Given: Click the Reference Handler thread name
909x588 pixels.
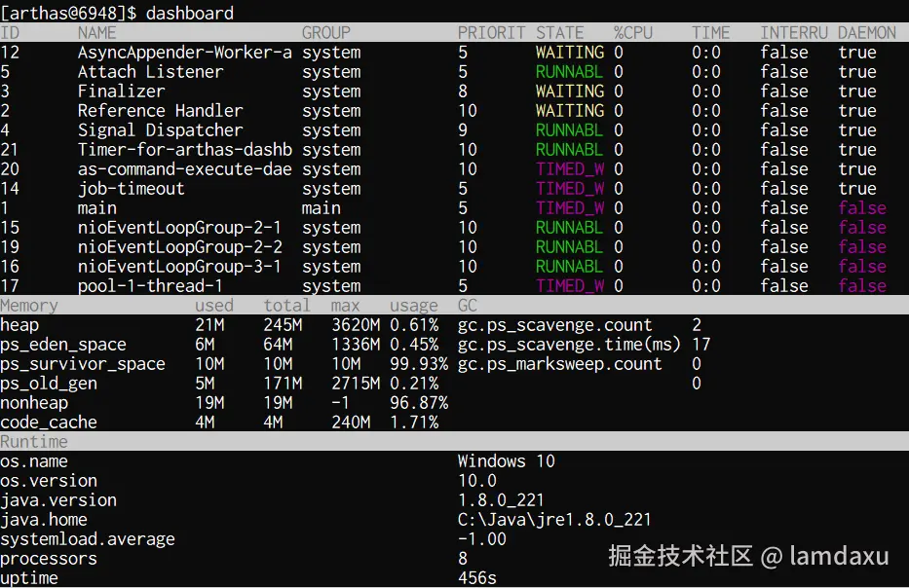Looking at the screenshot, I should coord(161,111).
